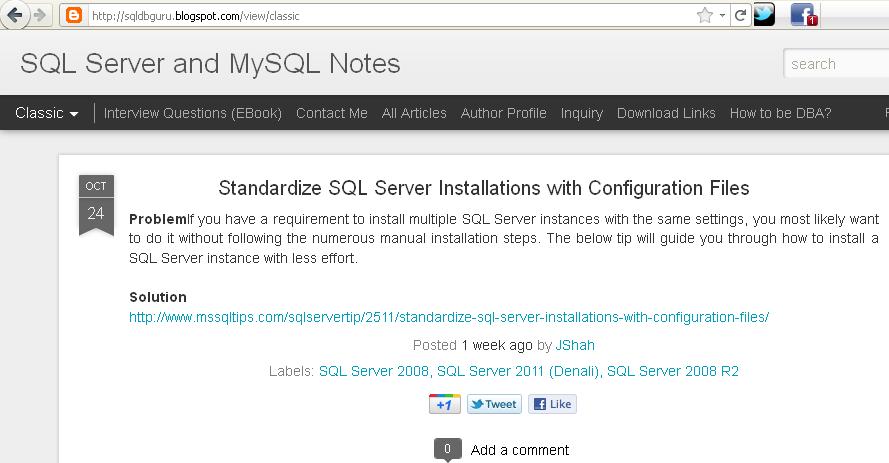Open Interview Questions (EBook) page
The image size is (889, 463).
pos(192,113)
